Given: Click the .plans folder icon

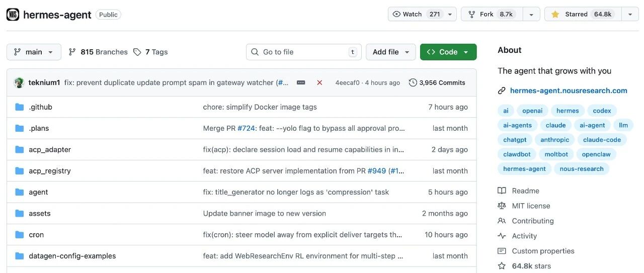Looking at the screenshot, I should pos(20,128).
